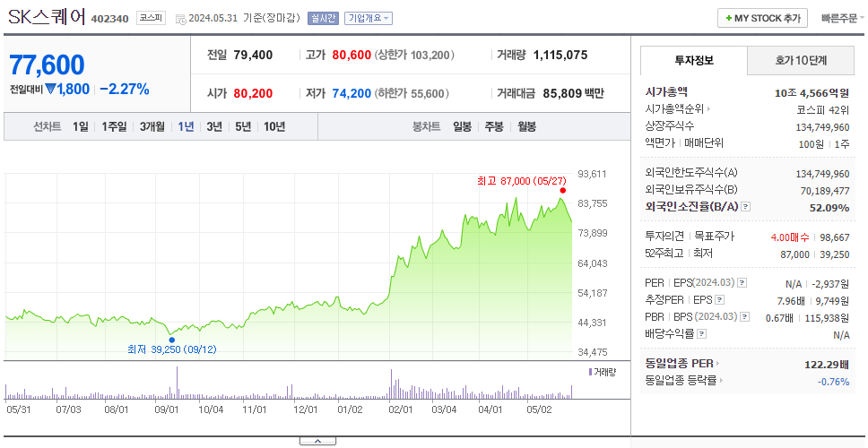Select the 10년 line chart period
The height and width of the screenshot is (448, 868).
(274, 126)
